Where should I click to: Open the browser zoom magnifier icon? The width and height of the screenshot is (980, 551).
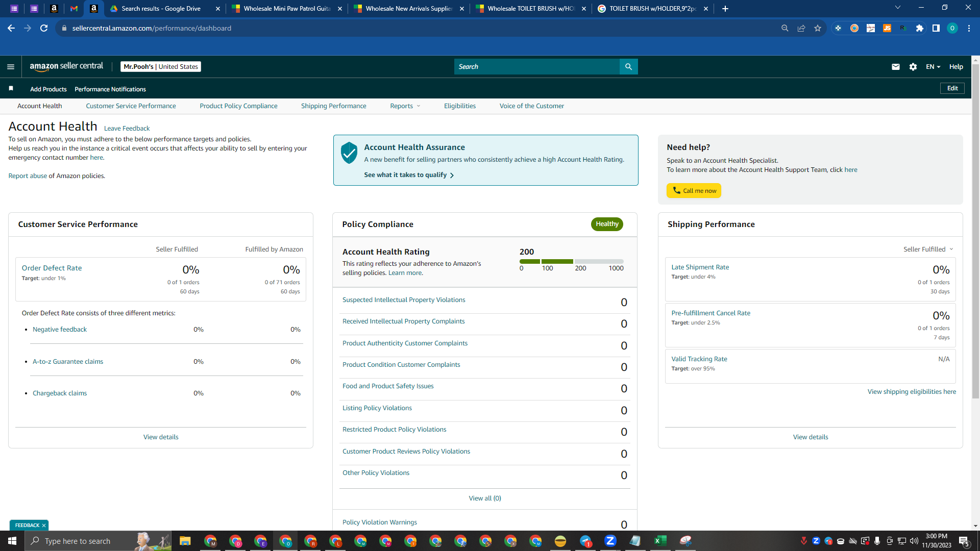(x=785, y=28)
